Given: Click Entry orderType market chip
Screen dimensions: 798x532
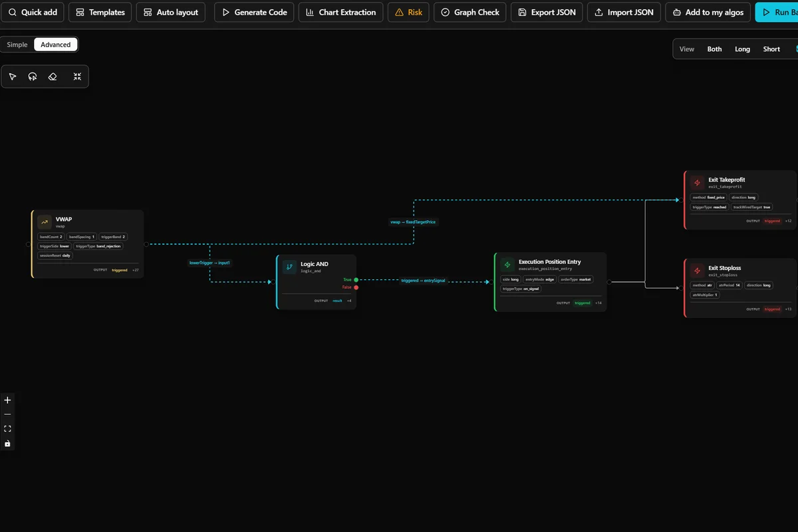Looking at the screenshot, I should [575, 279].
